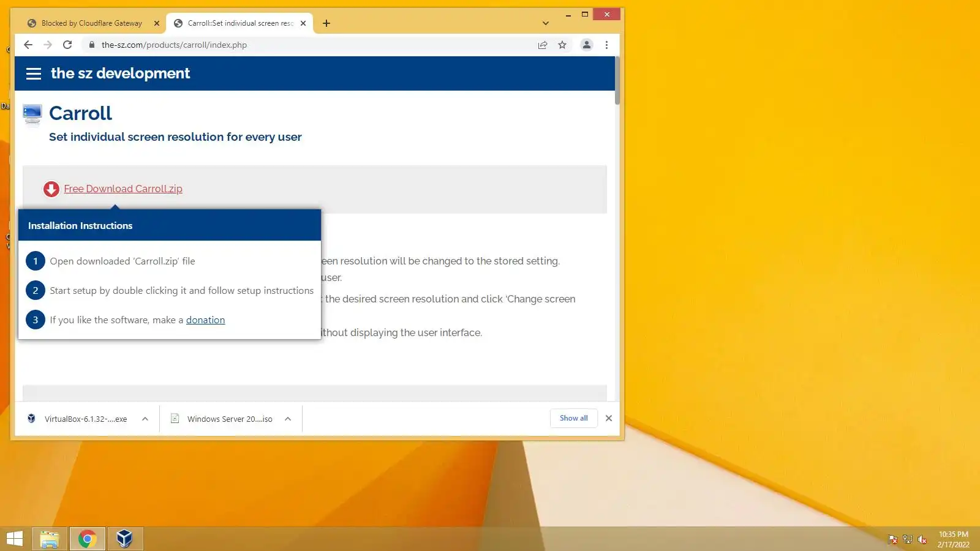View site lock information in address bar
The width and height of the screenshot is (980, 551).
pyautogui.click(x=92, y=45)
